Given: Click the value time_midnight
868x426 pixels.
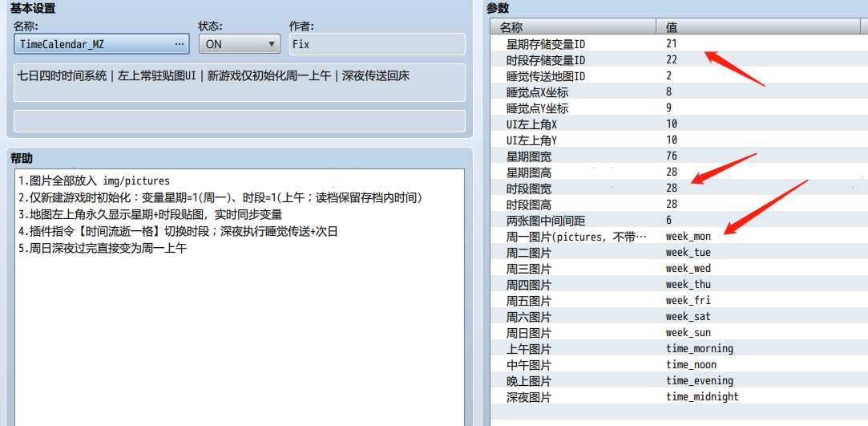Looking at the screenshot, I should (702, 396).
